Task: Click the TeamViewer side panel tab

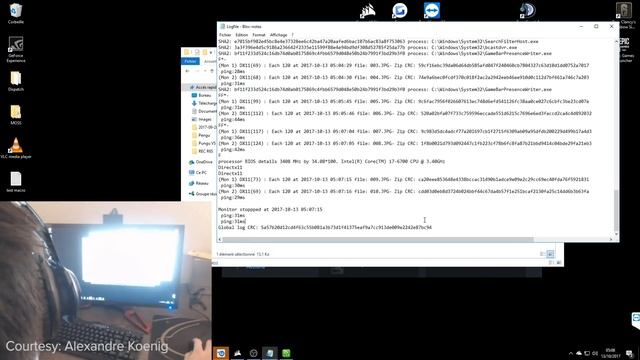Action: pyautogui.click(x=636, y=320)
